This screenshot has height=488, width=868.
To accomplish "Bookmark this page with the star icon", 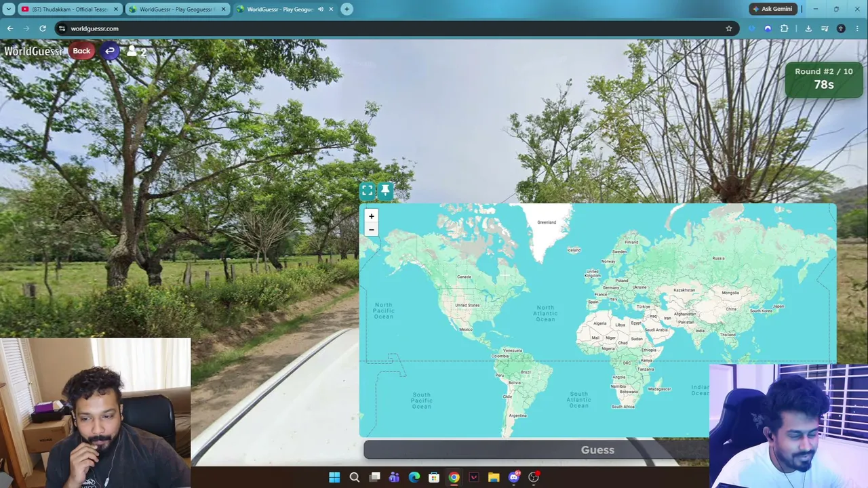I will 729,28.
